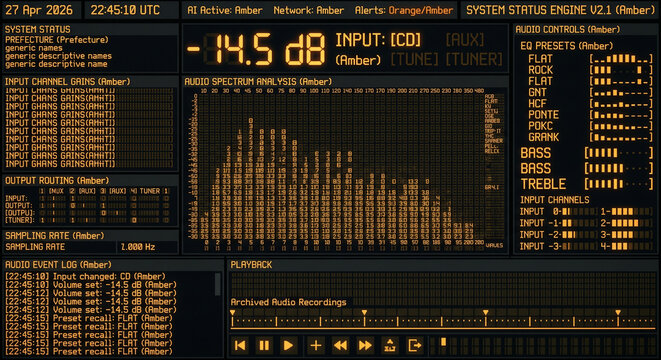
Task: Select the GRANK EQ preset
Action: pyautogui.click(x=543, y=137)
